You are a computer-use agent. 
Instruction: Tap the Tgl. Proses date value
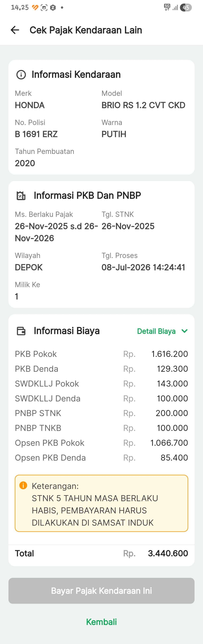click(x=143, y=267)
